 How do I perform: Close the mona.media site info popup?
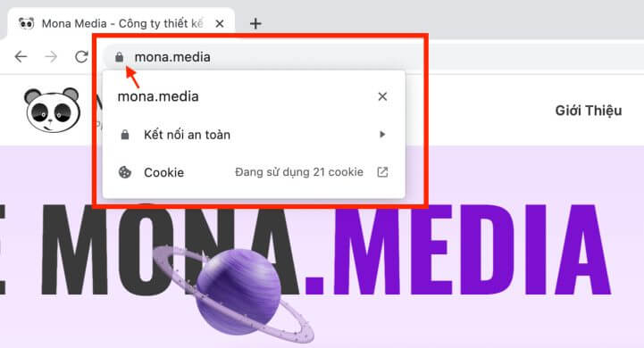382,96
